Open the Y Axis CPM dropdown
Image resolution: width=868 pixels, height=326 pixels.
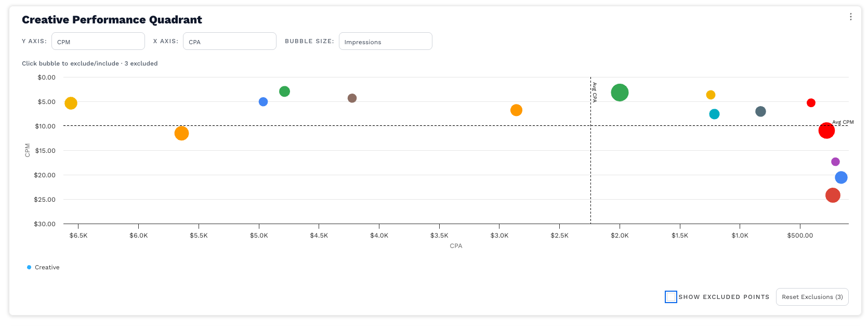98,42
